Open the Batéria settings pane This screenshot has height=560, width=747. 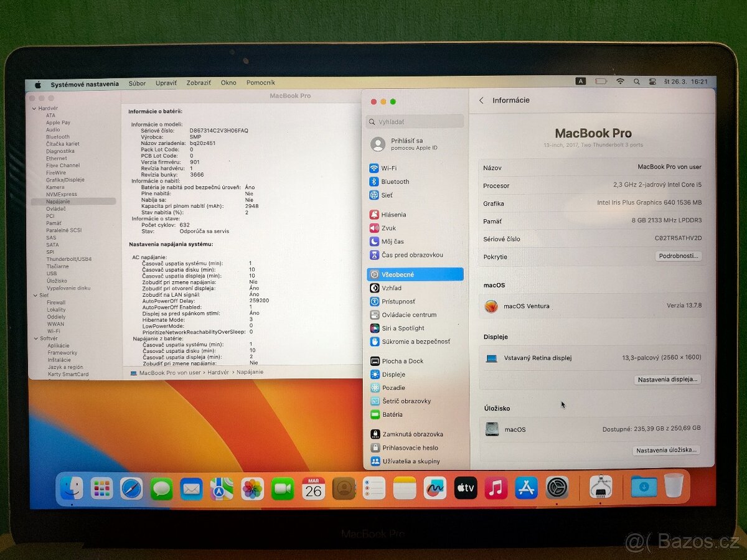391,414
